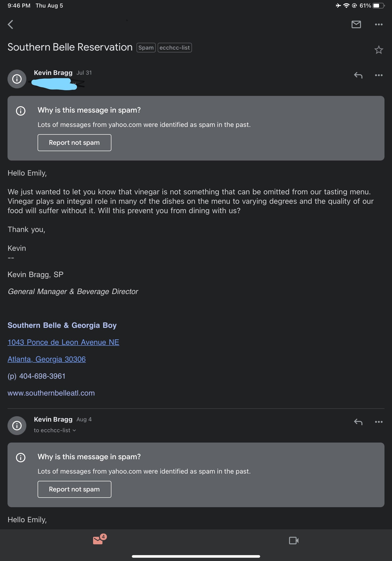
Task: Expand recipient details under first Kevin Bragg
Action: click(74, 84)
